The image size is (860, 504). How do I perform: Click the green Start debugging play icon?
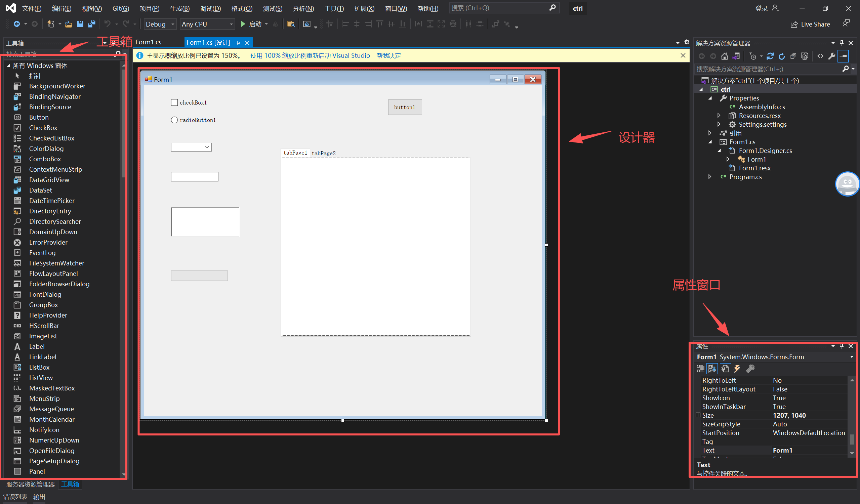click(243, 24)
